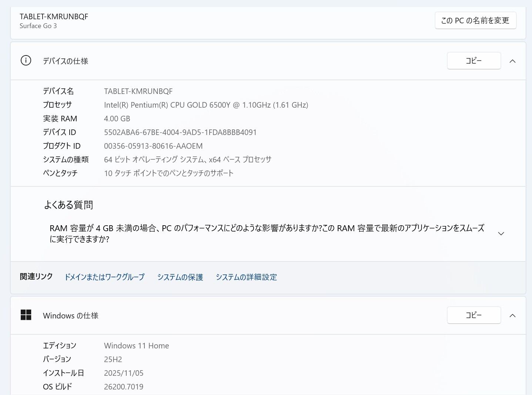The width and height of the screenshot is (532, 395).
Task: Copy Windows specs with the コピー button
Action: (474, 315)
